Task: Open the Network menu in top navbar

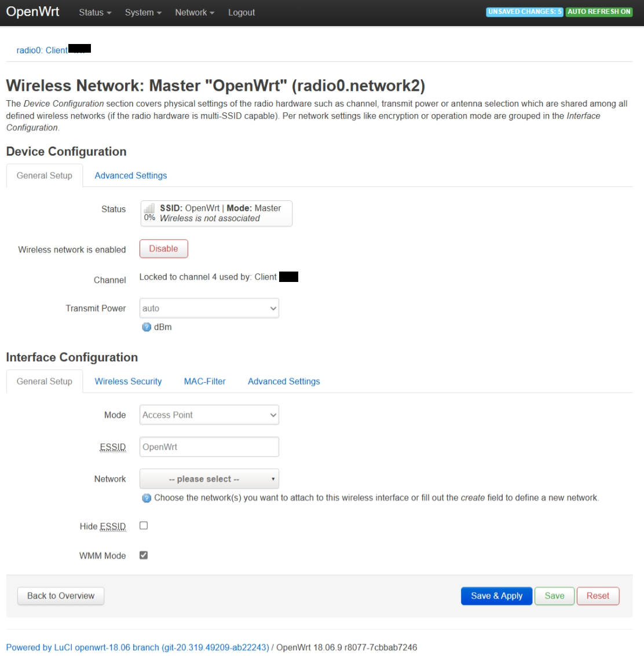Action: coord(195,12)
